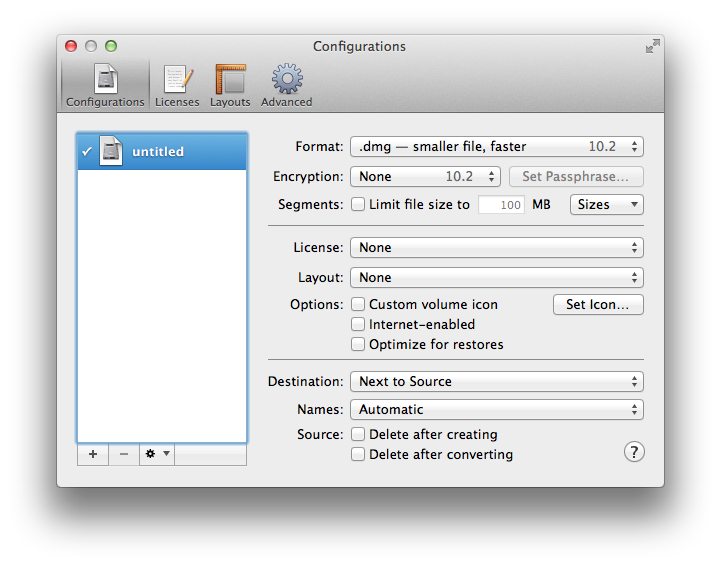This screenshot has width=721, height=566.
Task: Check the Internet-enabled option
Action: point(358,324)
